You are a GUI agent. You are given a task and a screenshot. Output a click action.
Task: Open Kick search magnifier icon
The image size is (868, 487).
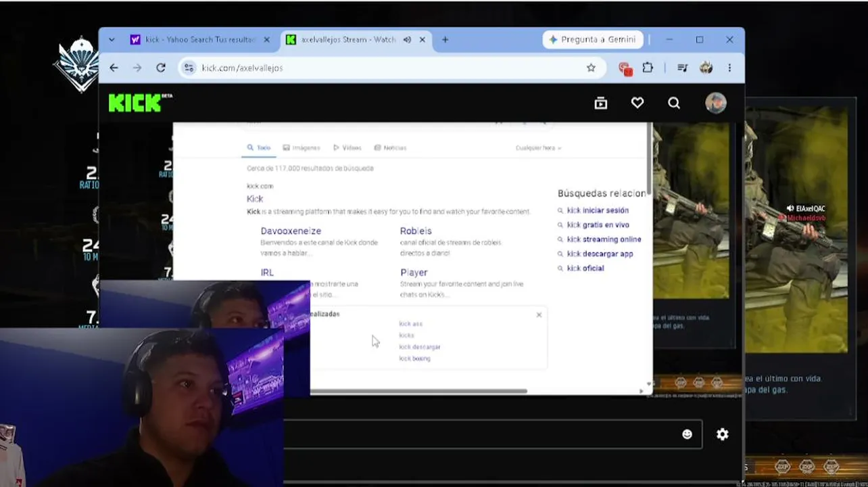click(674, 103)
